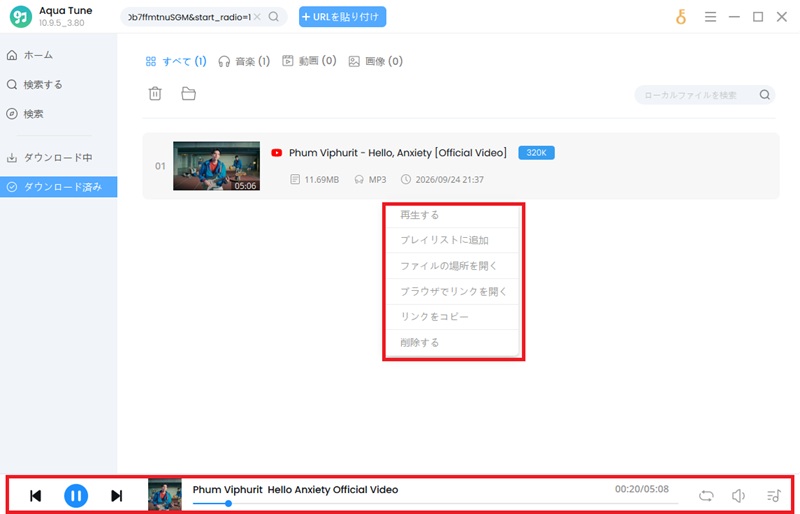Click the player bar album thumbnail
800x514 pixels.
coord(165,495)
